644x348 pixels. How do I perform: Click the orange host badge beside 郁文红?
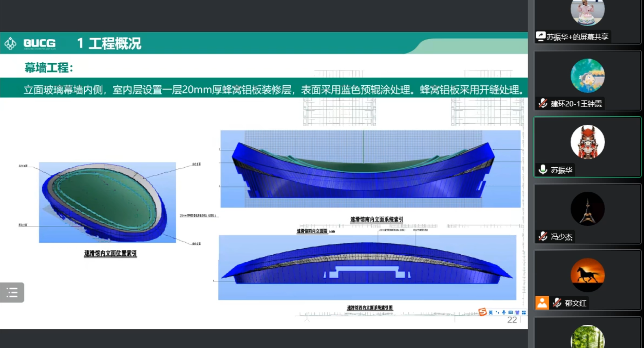coord(542,303)
